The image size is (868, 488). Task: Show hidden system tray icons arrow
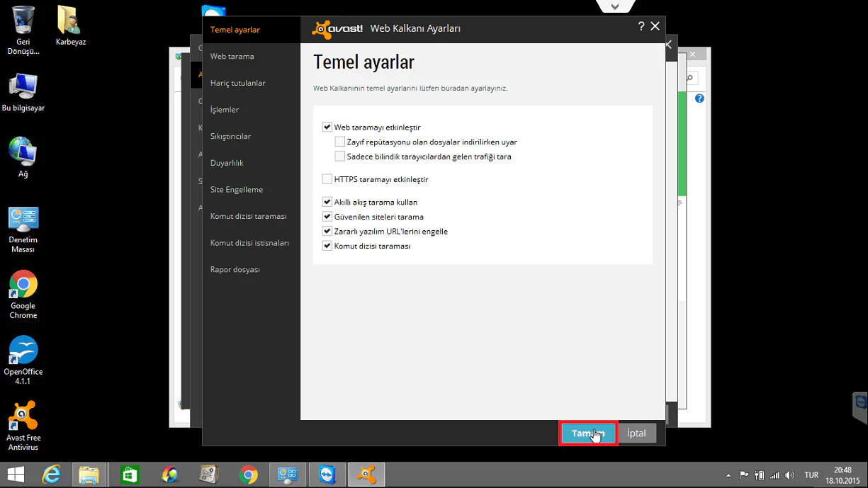point(728,475)
